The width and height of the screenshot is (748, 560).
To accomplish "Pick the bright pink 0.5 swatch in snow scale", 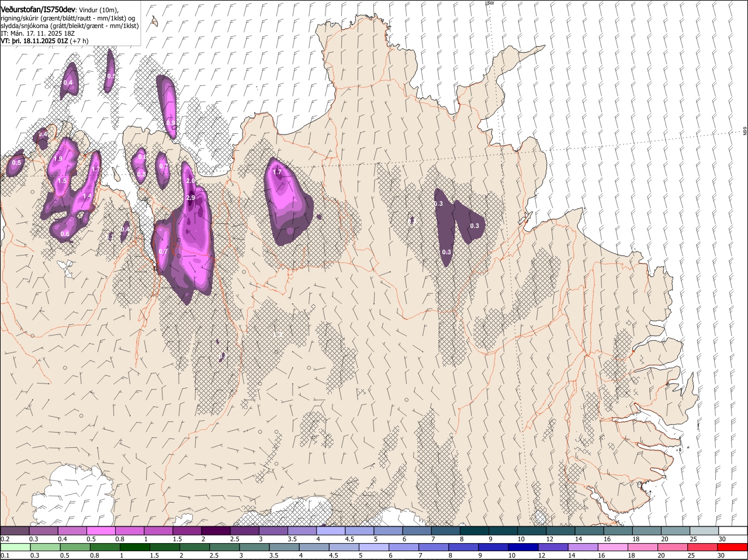I will click(x=101, y=531).
